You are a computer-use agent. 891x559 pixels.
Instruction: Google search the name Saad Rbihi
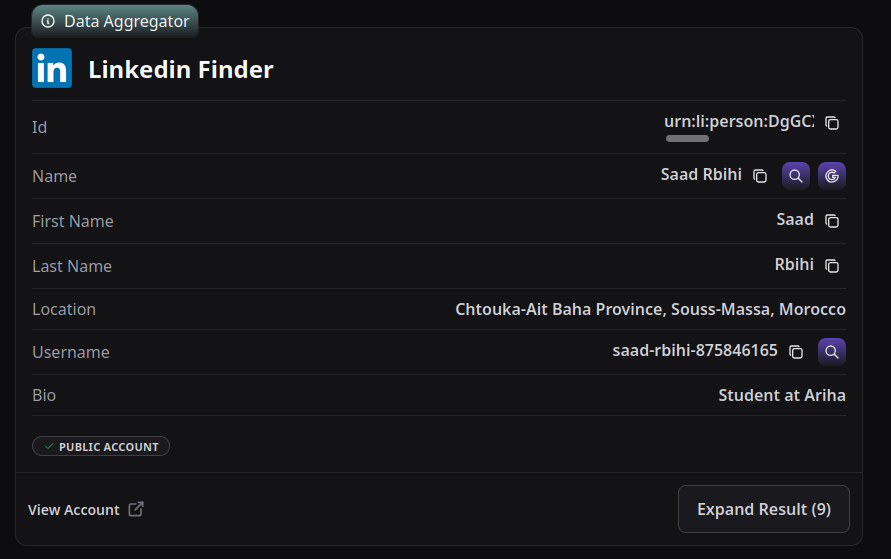pos(832,176)
